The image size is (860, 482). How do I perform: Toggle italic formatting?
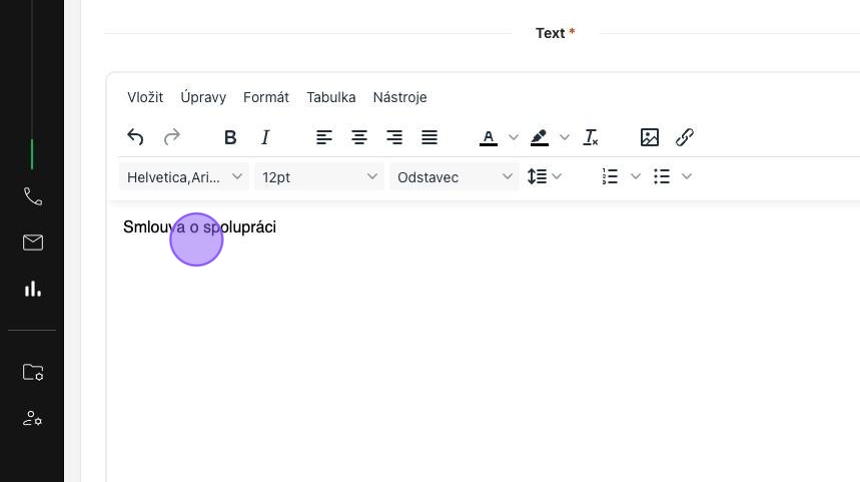(x=265, y=137)
